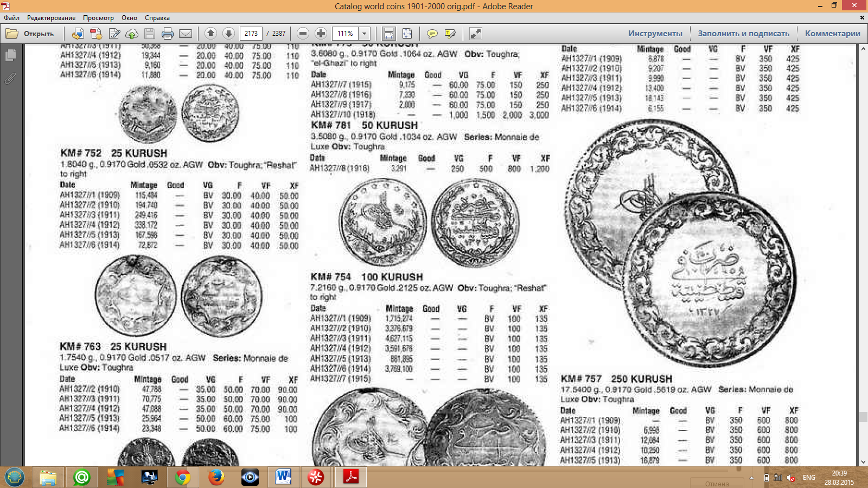Open Заполнить и подписать pane
Viewport: 868px width, 488px height.
(743, 34)
